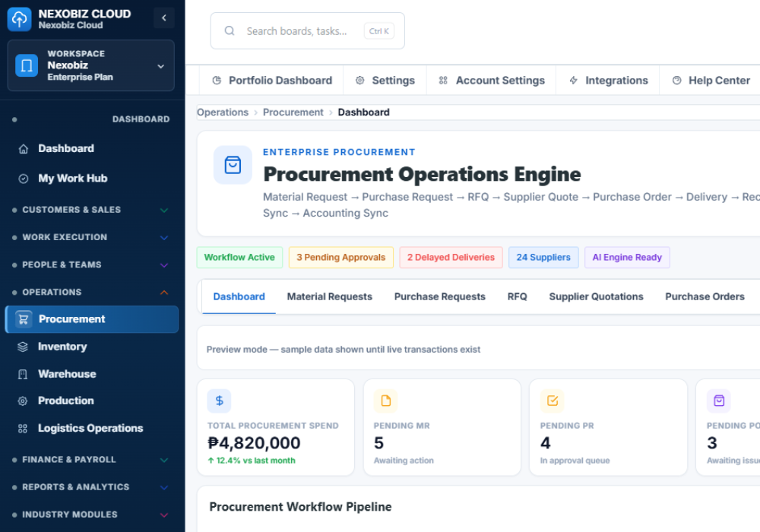Click the purple shopping bag card icon
The width and height of the screenshot is (760, 532).
tap(719, 401)
